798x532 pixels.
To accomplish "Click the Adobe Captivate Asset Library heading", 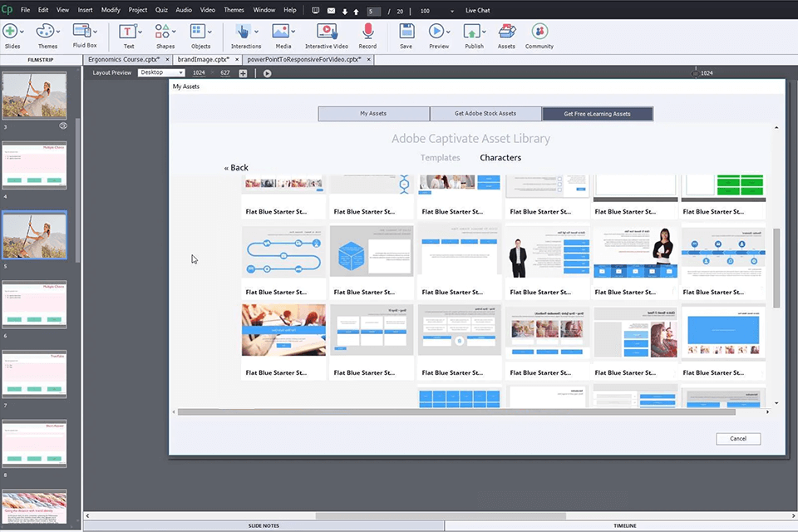I will click(x=470, y=139).
